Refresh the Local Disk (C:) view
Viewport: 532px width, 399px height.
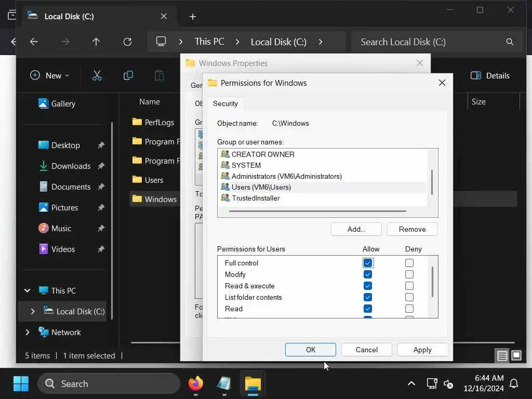point(128,42)
